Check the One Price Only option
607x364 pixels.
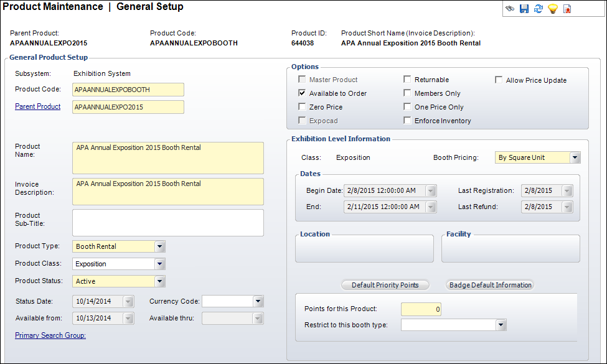(407, 107)
